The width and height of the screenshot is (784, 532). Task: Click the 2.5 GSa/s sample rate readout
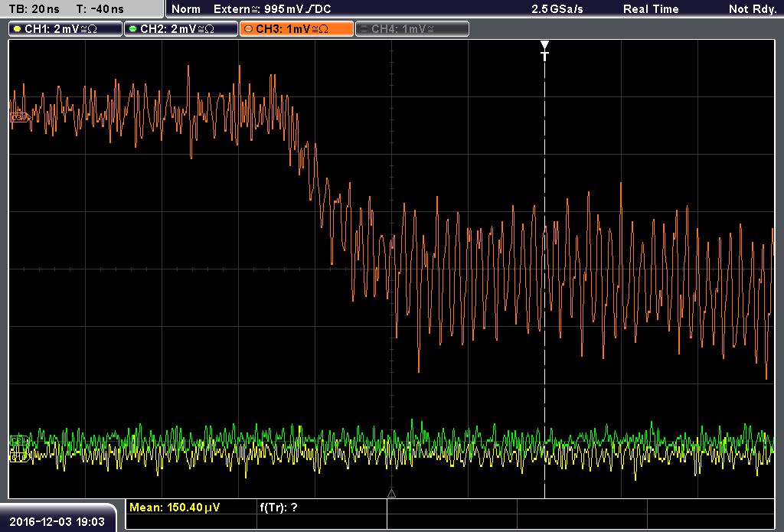click(x=557, y=9)
